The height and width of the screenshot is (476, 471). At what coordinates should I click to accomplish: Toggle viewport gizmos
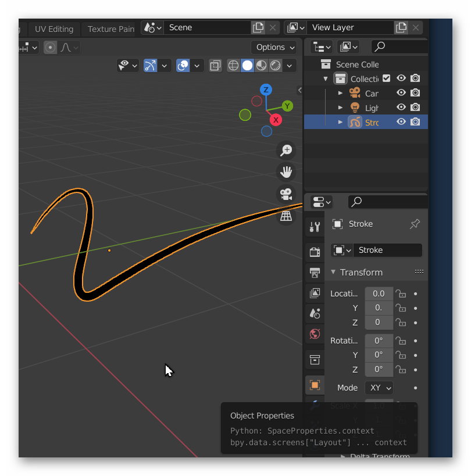pos(151,66)
